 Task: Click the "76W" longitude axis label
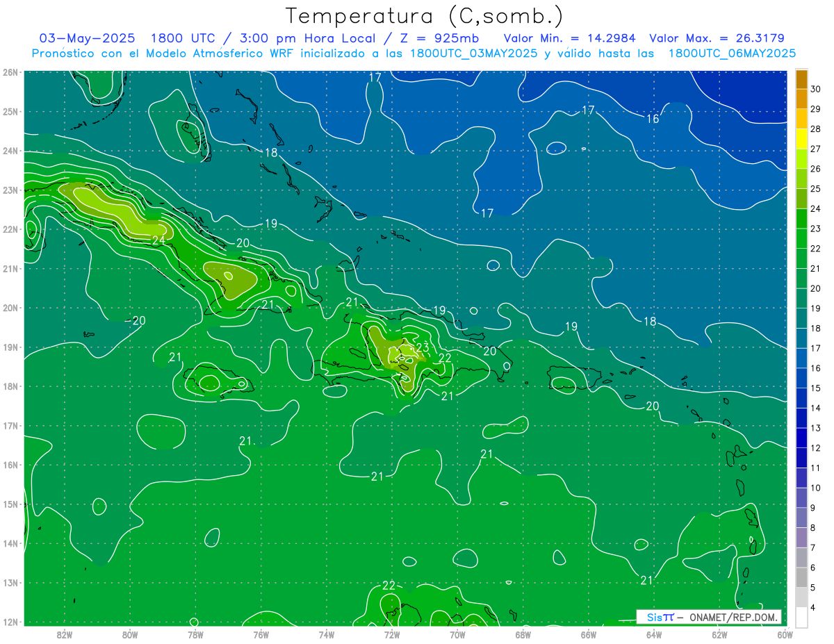point(261,634)
